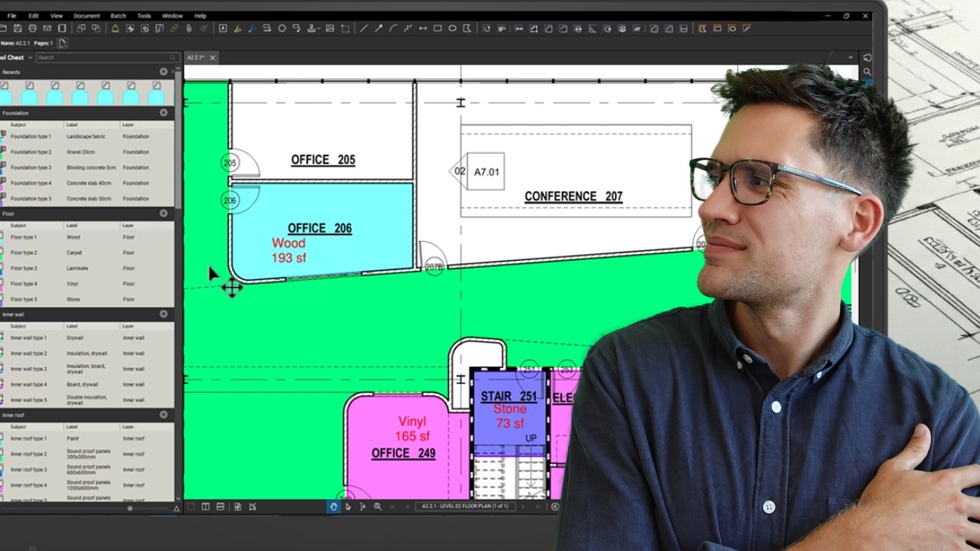This screenshot has height=551, width=980.
Task: Select the blue Pen tool
Action: [252, 28]
